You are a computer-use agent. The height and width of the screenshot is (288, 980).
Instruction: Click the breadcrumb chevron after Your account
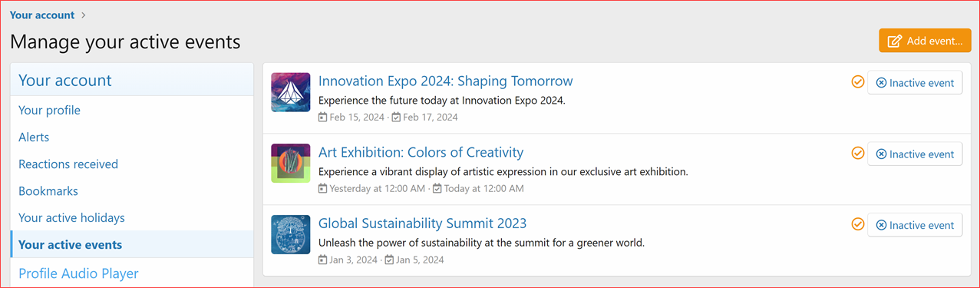pyautogui.click(x=84, y=15)
